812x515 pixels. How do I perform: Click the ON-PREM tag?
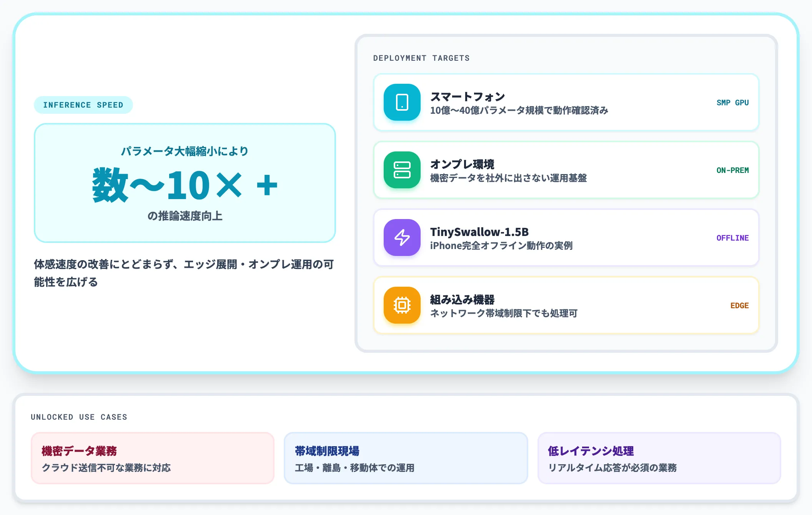coord(732,170)
